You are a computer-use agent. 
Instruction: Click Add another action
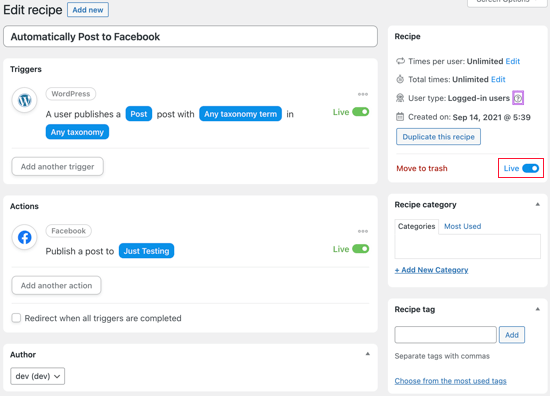(x=56, y=286)
